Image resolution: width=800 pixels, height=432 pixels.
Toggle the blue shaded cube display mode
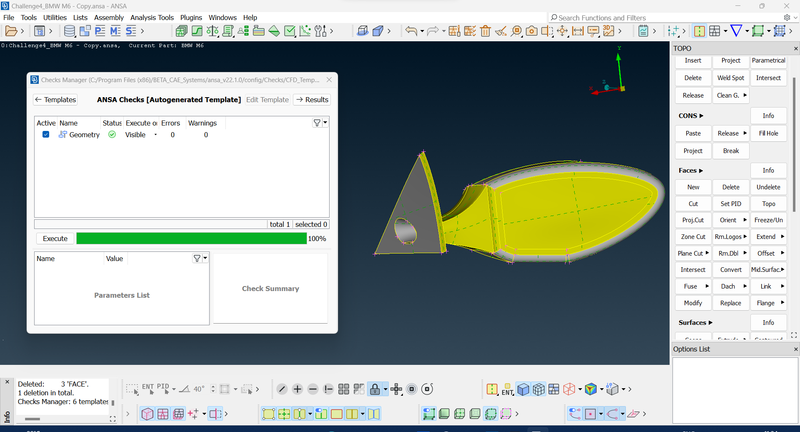click(x=523, y=389)
